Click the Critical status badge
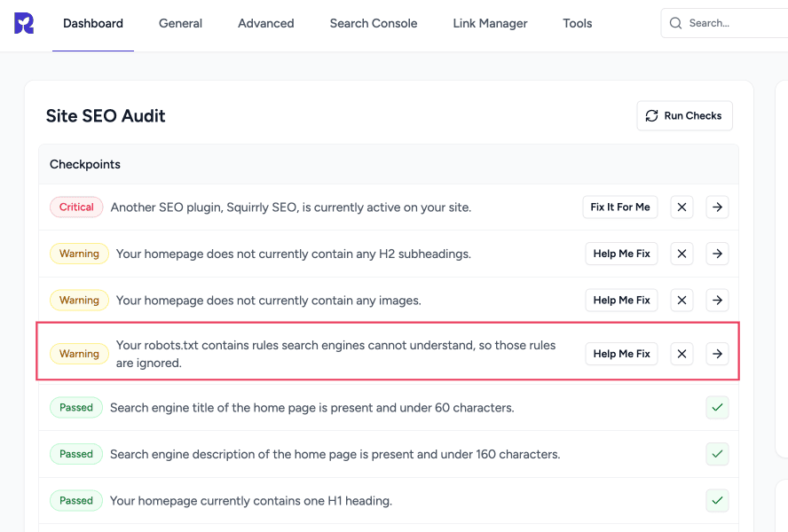 click(x=76, y=207)
